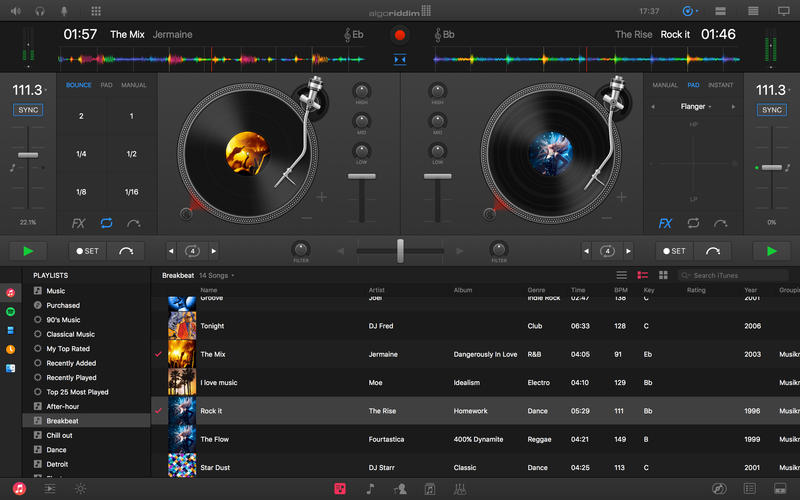This screenshot has height=500, width=800.
Task: Open the Flanger effect dropdown
Action: [x=694, y=106]
